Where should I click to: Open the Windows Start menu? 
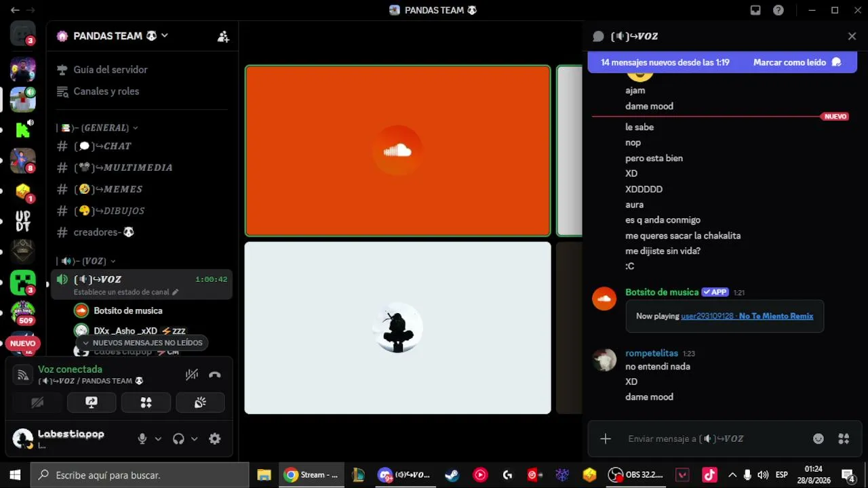pyautogui.click(x=15, y=475)
